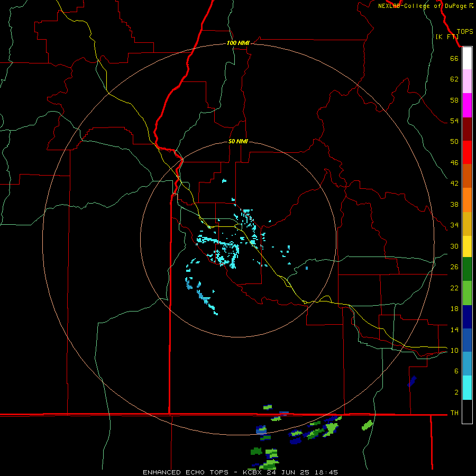Click the legend value '6'

[456, 371]
